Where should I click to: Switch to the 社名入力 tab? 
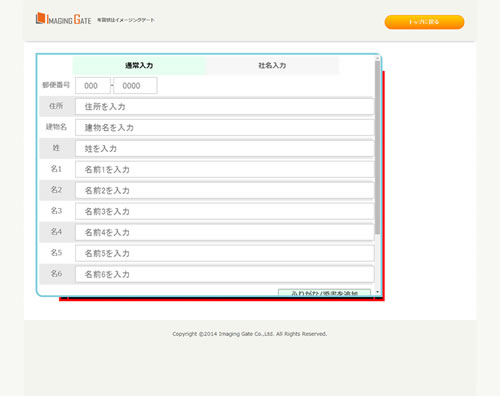(x=272, y=65)
